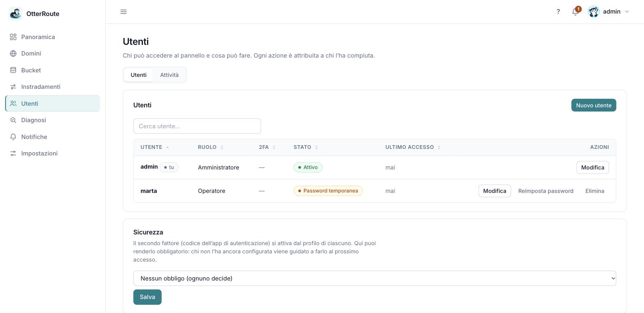The image size is (644, 313).
Task: Click the Utenti people icon in sidebar
Action: tap(13, 104)
